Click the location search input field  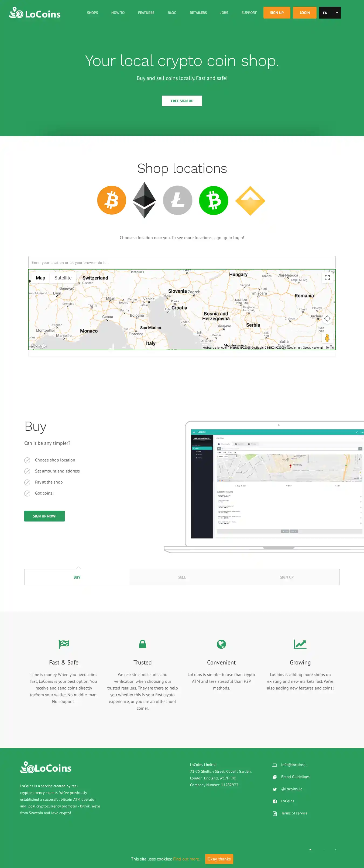pos(182,262)
